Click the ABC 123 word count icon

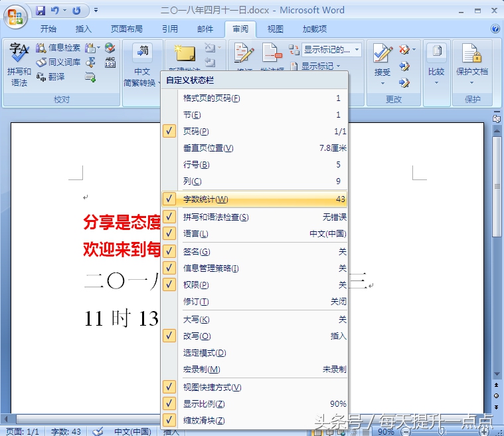110,62
